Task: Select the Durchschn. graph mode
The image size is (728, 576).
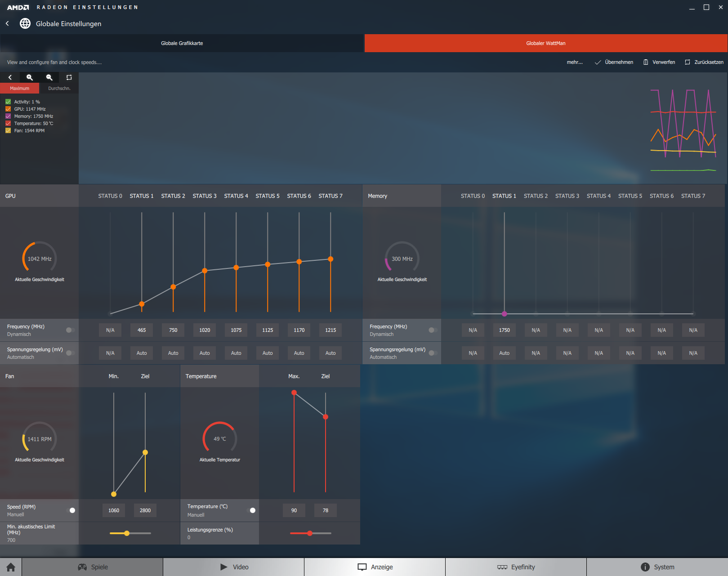Action: click(59, 88)
